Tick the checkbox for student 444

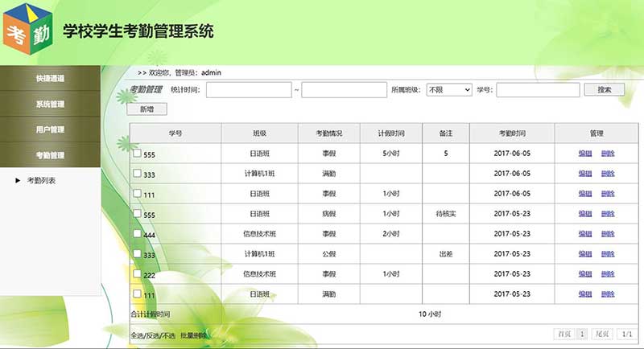coord(137,233)
